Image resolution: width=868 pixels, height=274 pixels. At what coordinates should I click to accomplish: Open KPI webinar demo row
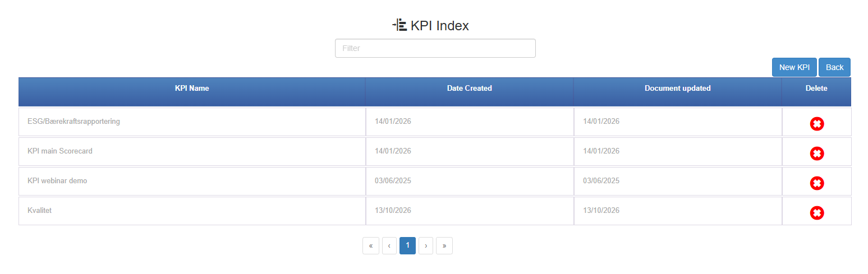[192, 181]
